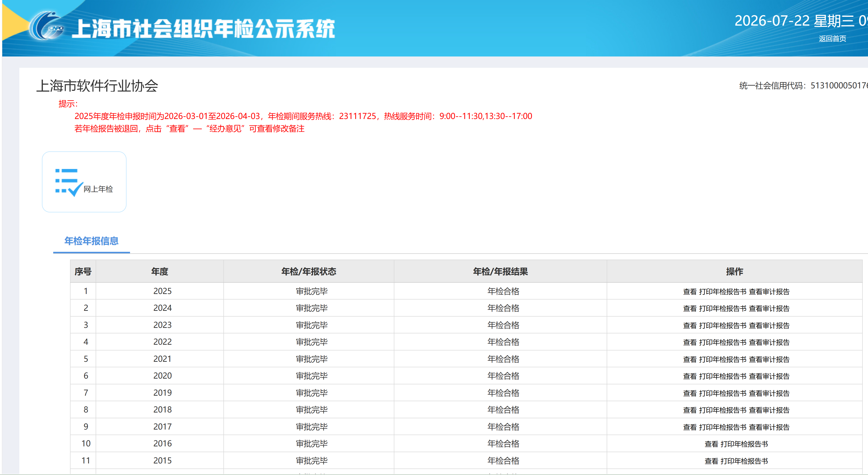
Task: Click 查看 for year 2025
Action: point(690,292)
